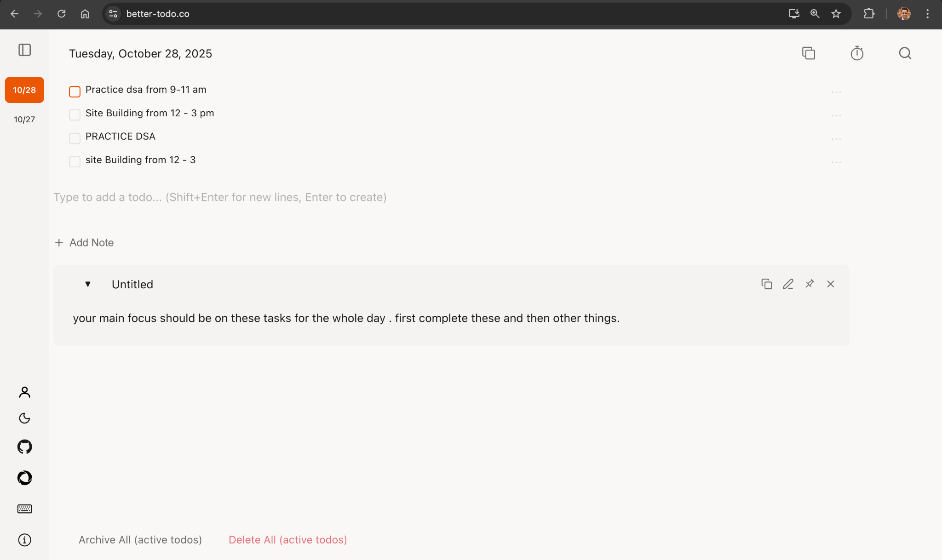Edit the Untitled note with pencil

788,284
